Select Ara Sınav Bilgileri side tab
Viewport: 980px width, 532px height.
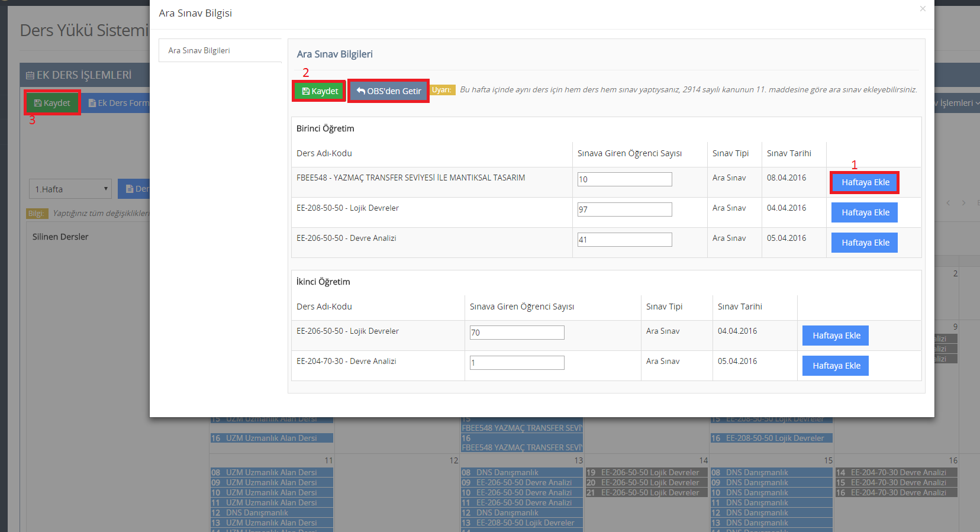[x=220, y=50]
